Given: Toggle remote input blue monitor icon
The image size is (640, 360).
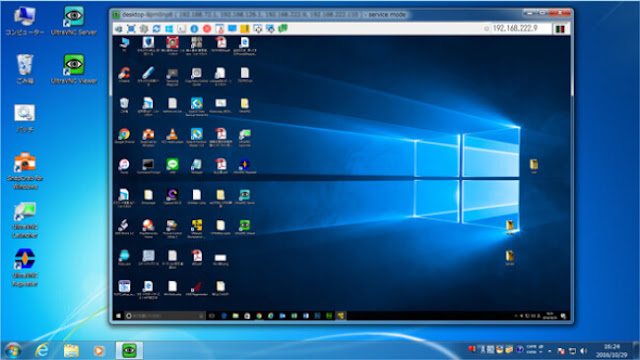Looking at the screenshot, I should point(232,29).
